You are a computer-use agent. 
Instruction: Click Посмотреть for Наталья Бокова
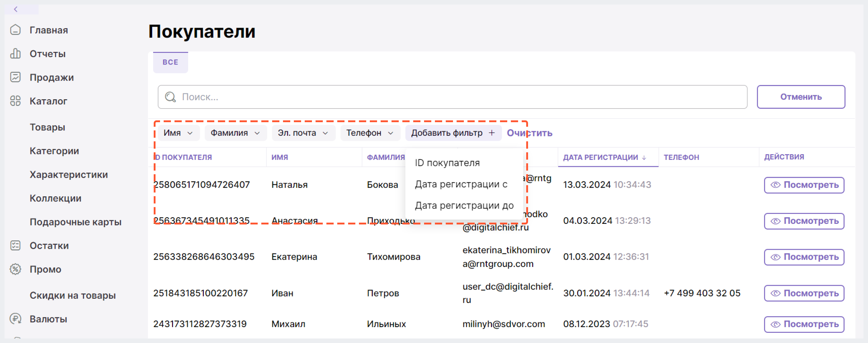pyautogui.click(x=804, y=185)
